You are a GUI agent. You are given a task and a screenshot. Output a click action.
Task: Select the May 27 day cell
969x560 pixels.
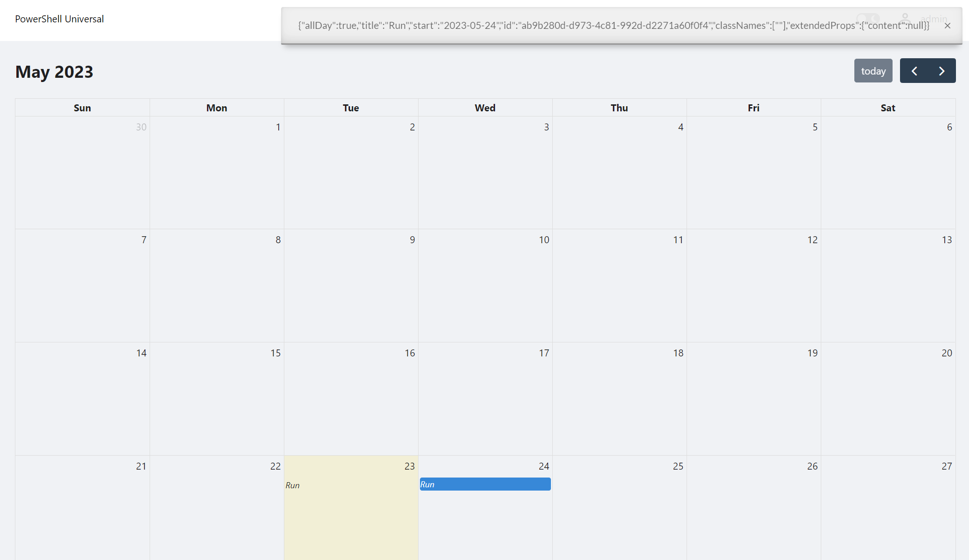click(888, 508)
